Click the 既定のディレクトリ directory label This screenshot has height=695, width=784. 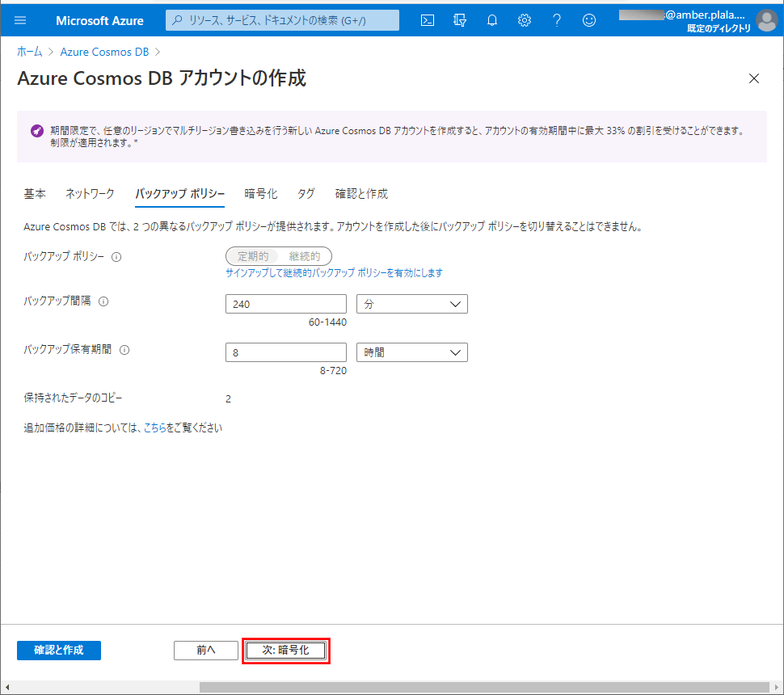(719, 28)
